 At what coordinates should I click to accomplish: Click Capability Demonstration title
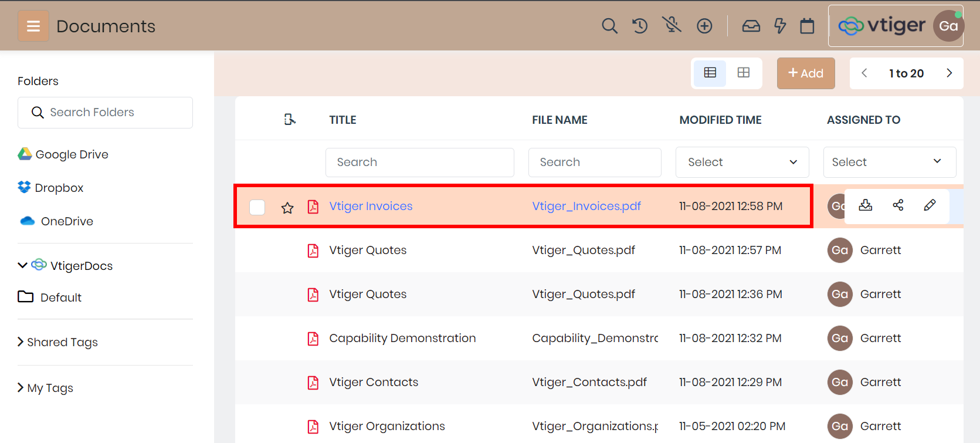(402, 338)
